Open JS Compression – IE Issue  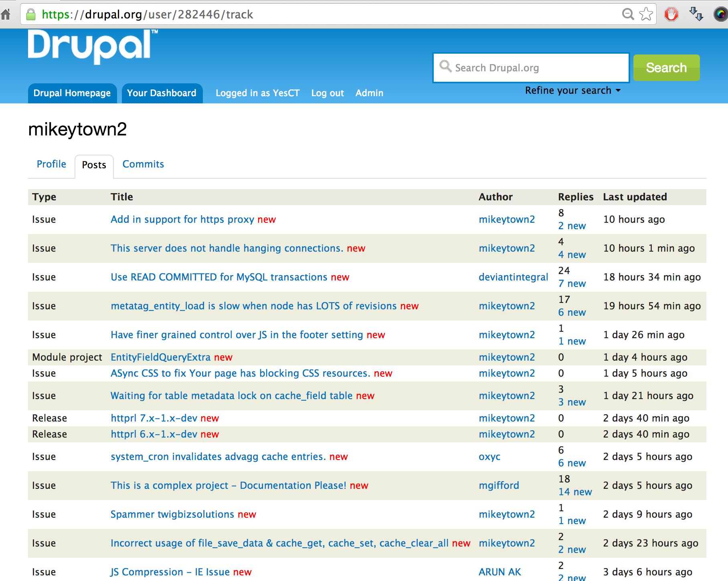tap(170, 572)
